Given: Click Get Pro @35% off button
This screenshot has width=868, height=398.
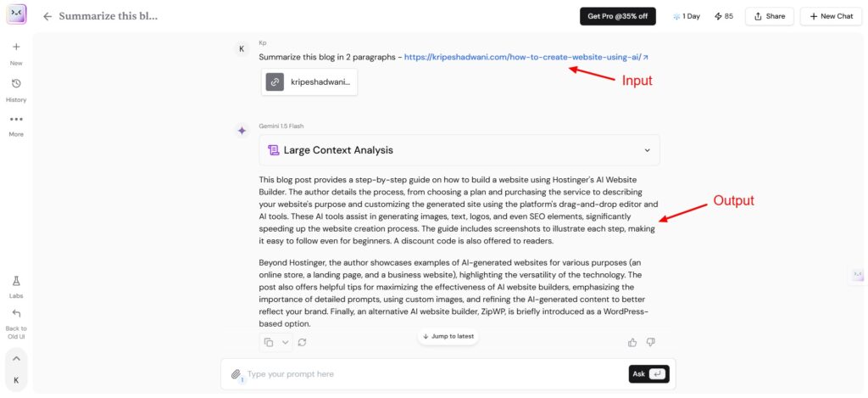Looking at the screenshot, I should (x=617, y=16).
